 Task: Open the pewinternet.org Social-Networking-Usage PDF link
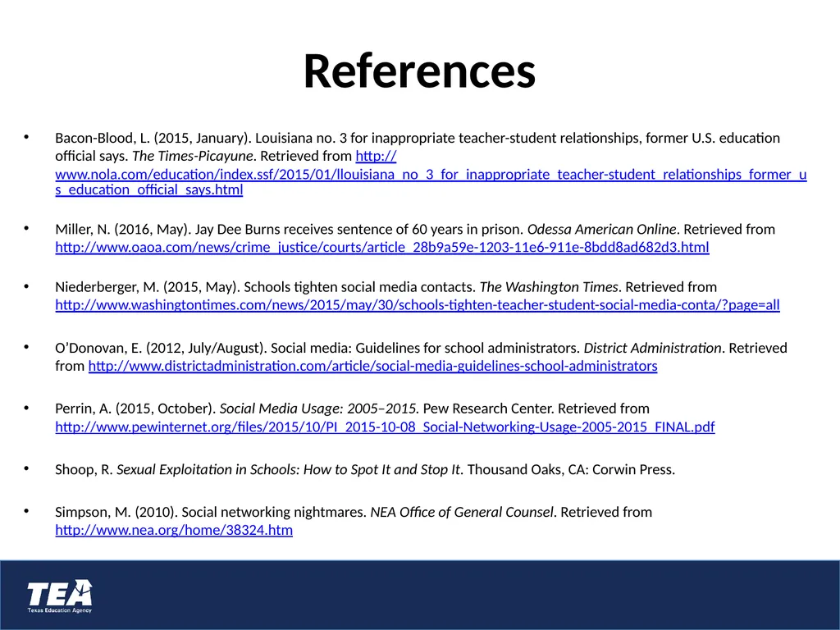click(385, 427)
